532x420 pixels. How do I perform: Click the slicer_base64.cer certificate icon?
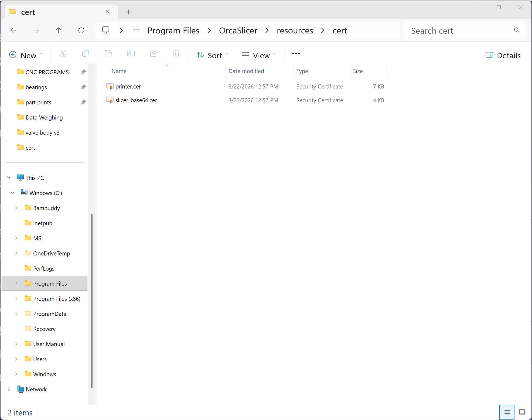pos(110,100)
